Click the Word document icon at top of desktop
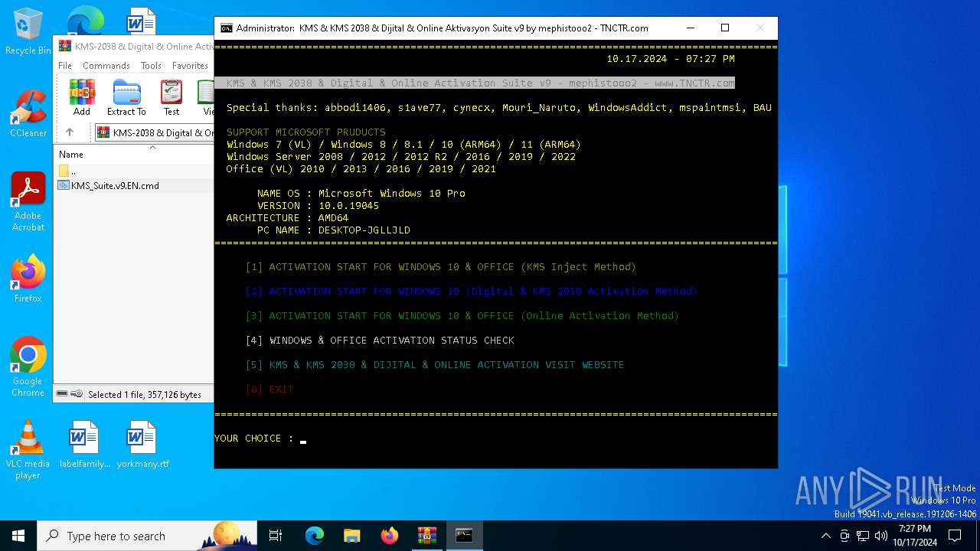Screen dimensions: 980x551 142,21
